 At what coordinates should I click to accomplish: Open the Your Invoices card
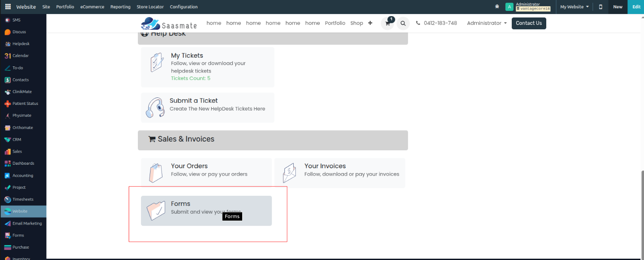click(x=339, y=173)
